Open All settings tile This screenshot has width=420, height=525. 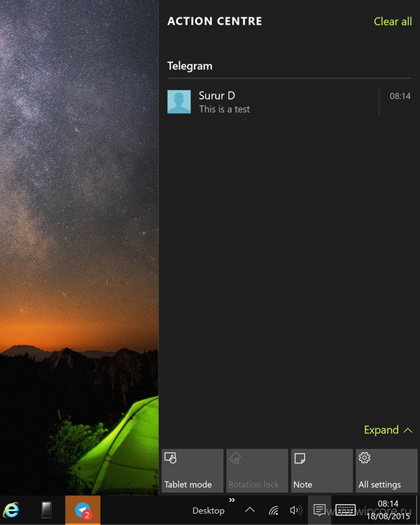(x=386, y=471)
